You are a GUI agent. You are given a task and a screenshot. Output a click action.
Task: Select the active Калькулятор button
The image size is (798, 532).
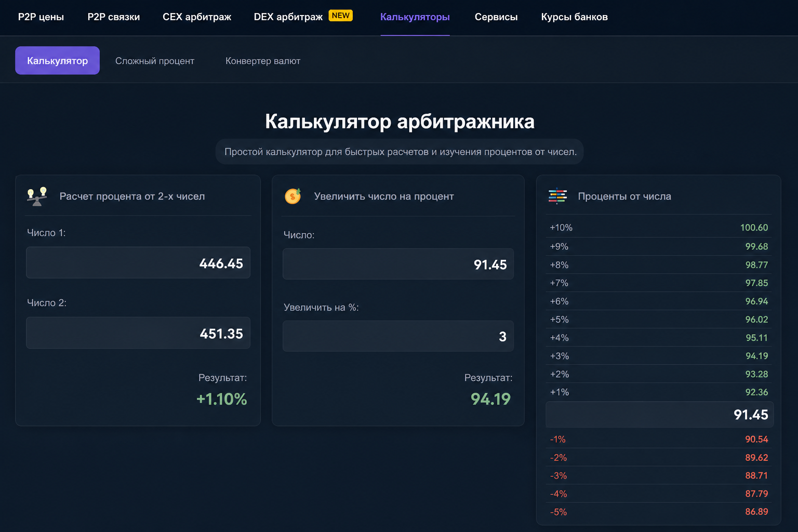(x=57, y=60)
